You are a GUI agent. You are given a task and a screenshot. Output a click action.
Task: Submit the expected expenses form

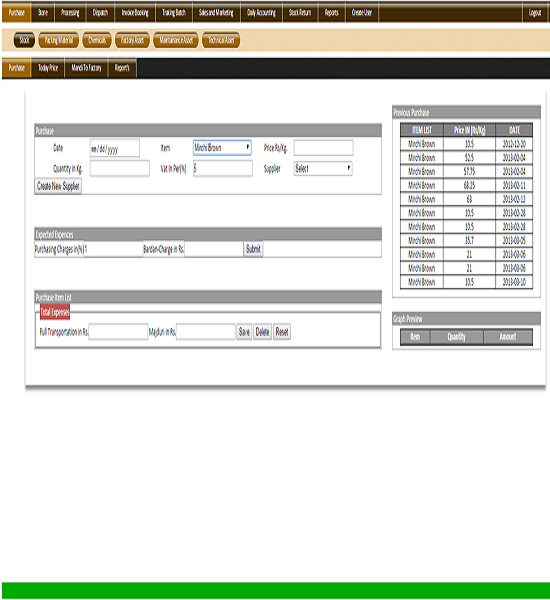click(x=253, y=249)
